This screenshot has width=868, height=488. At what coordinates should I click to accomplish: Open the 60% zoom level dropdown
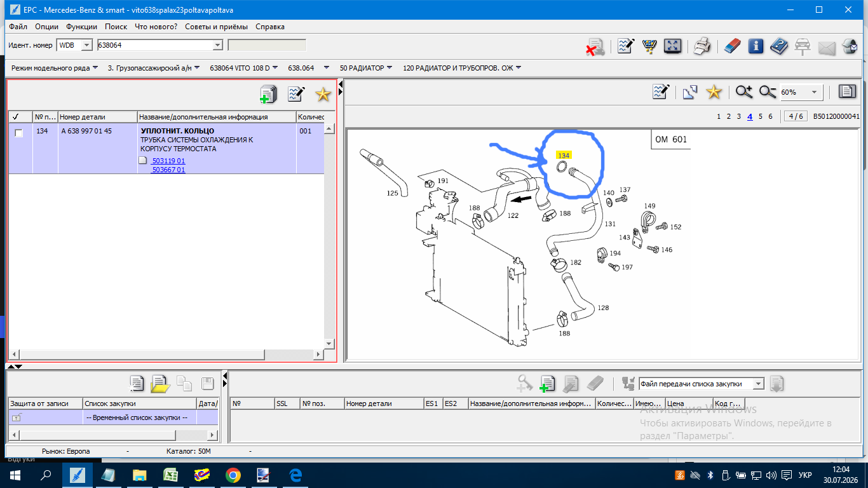(815, 92)
